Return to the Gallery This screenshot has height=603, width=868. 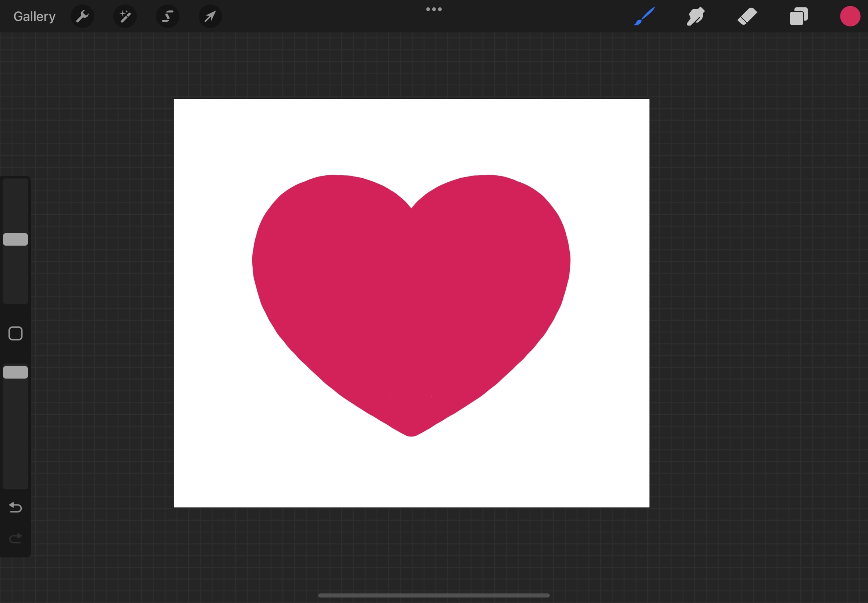click(34, 16)
